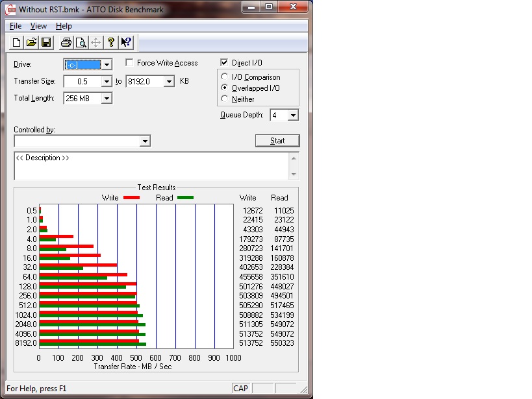Click the Transfer Rate - MB / Sec label

click(x=133, y=367)
